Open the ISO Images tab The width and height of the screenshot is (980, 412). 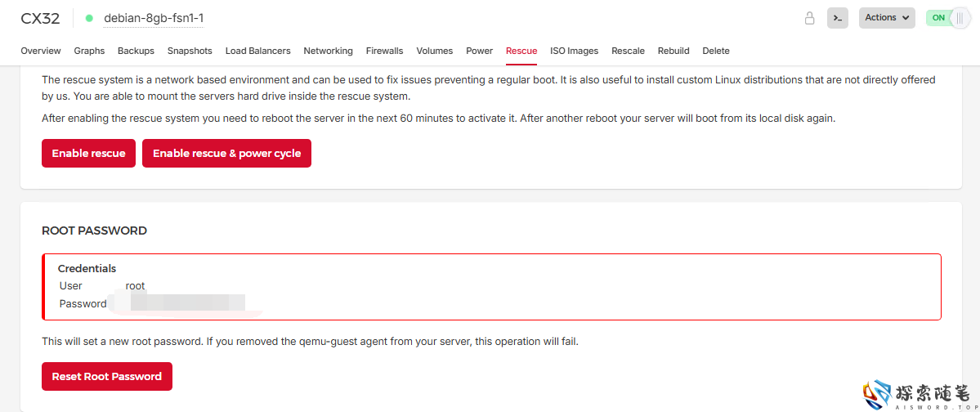(574, 51)
